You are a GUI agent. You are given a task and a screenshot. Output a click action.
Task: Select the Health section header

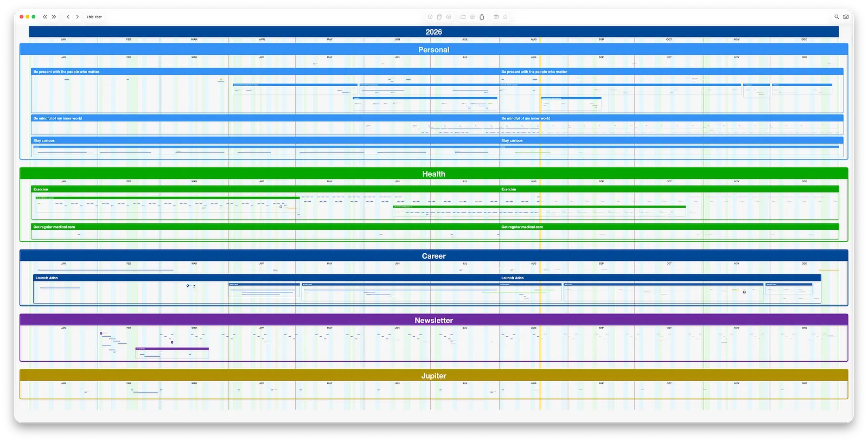point(433,174)
